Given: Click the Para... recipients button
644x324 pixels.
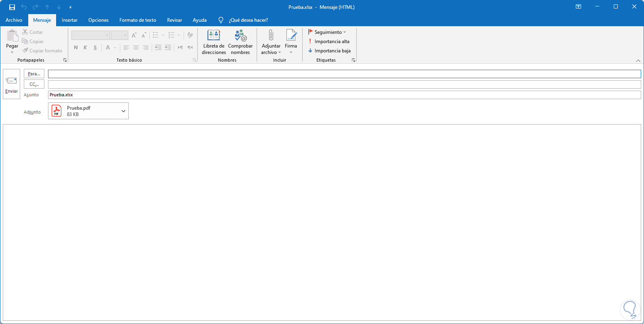Looking at the screenshot, I should pos(34,74).
